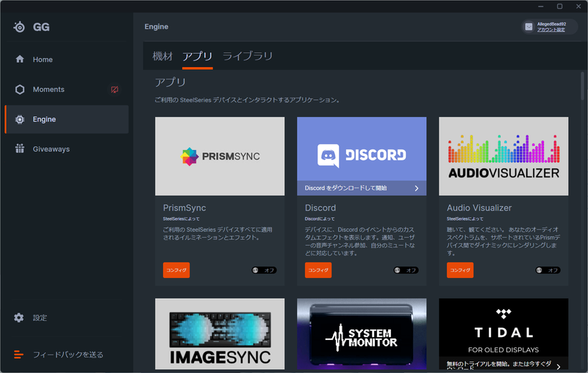Select the アプリ tab

click(197, 57)
